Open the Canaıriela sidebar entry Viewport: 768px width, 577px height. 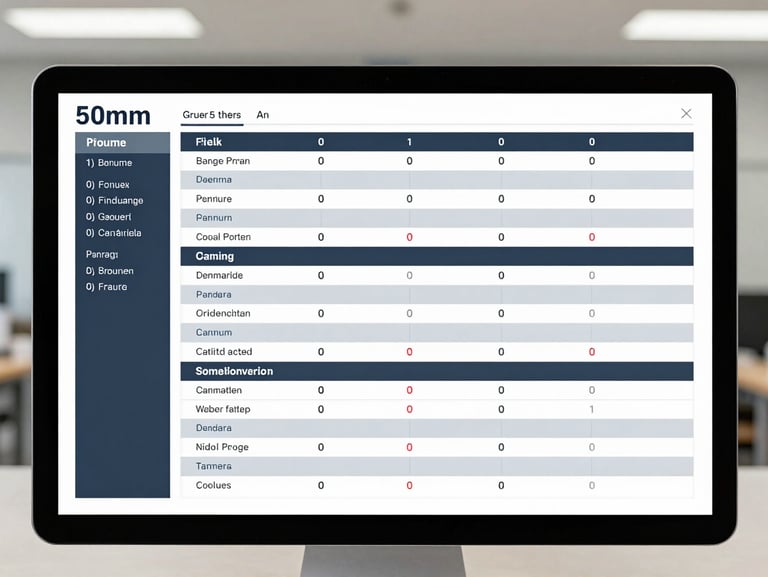click(x=114, y=233)
